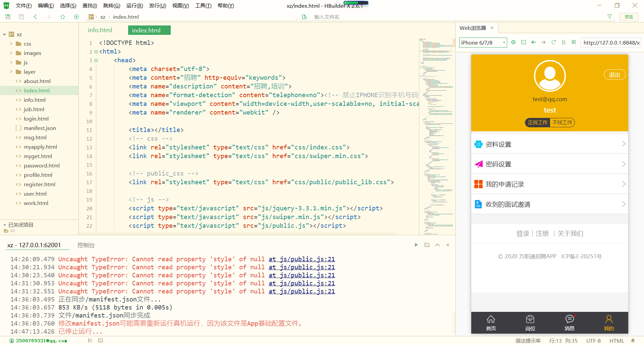Open browser devtools console icon

tap(523, 42)
